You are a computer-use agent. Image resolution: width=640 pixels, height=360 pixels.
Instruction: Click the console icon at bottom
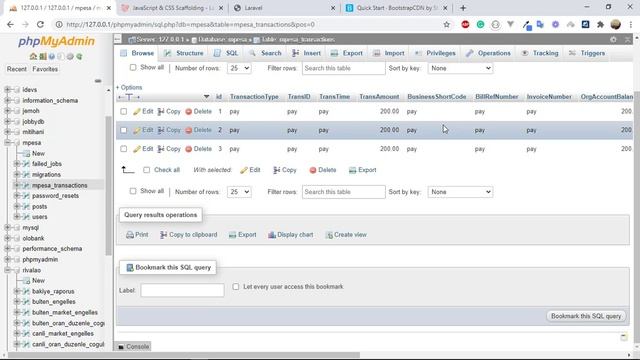coord(121,347)
